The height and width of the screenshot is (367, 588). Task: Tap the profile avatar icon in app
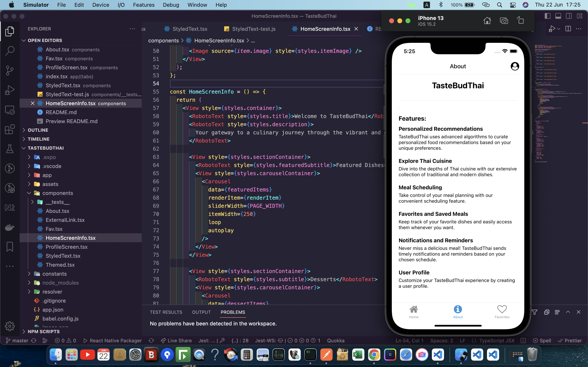(x=515, y=66)
